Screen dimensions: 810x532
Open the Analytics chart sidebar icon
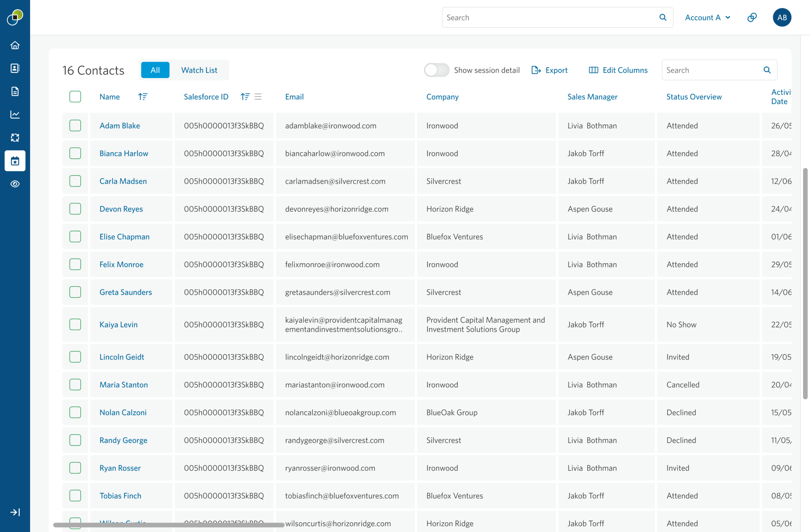(x=15, y=114)
